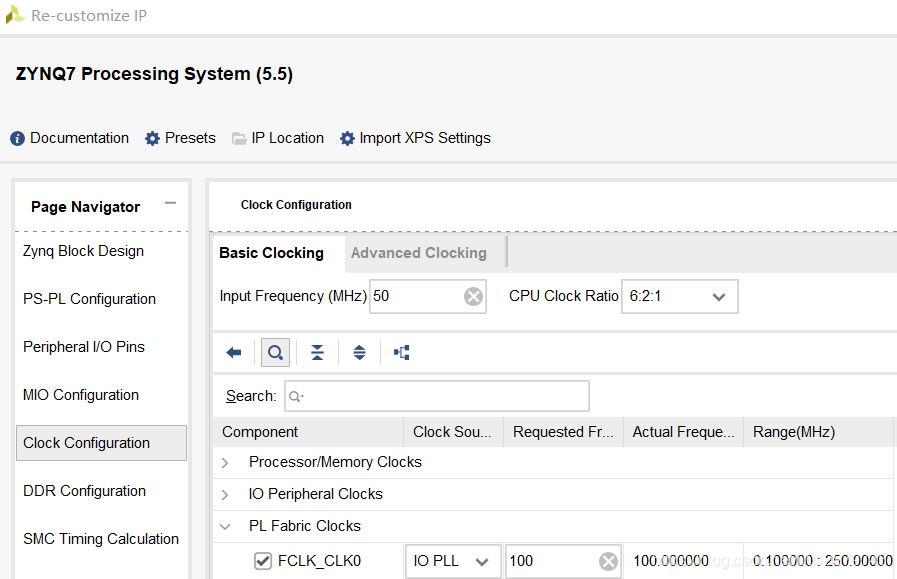Click the PL Fabric Clocks label
The image size is (897, 579).
point(304,526)
